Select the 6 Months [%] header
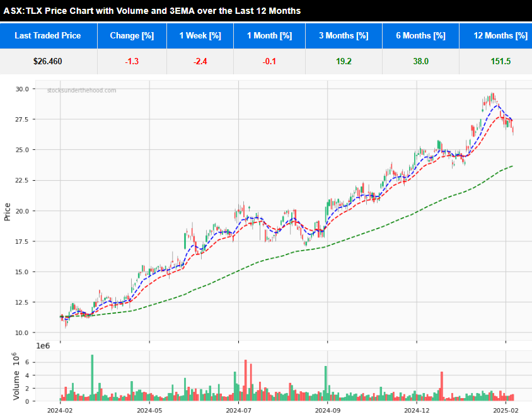This screenshot has width=532, height=417. (x=420, y=36)
